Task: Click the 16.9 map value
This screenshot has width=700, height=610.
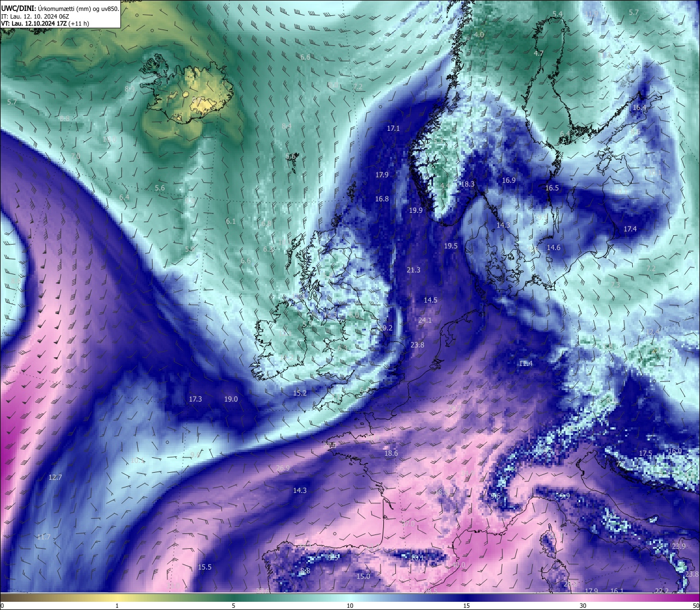Action: point(509,180)
